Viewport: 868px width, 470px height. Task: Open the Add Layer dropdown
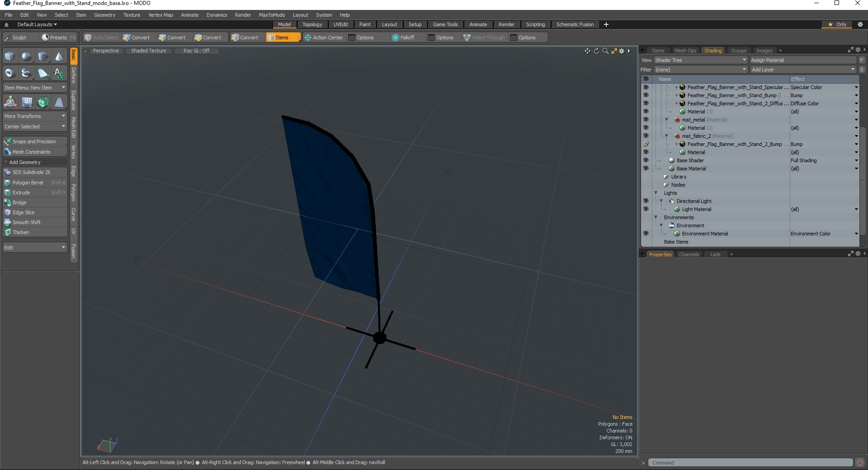[803, 70]
